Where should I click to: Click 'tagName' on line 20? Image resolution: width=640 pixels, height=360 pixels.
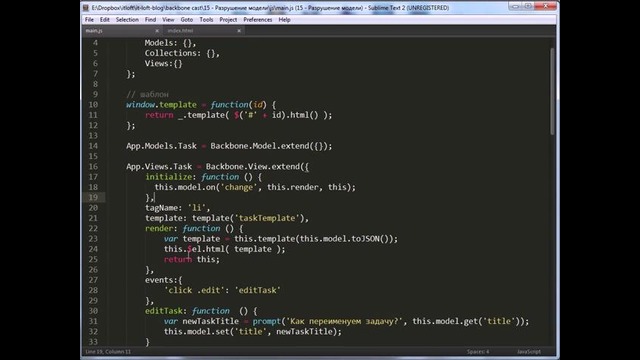point(161,208)
